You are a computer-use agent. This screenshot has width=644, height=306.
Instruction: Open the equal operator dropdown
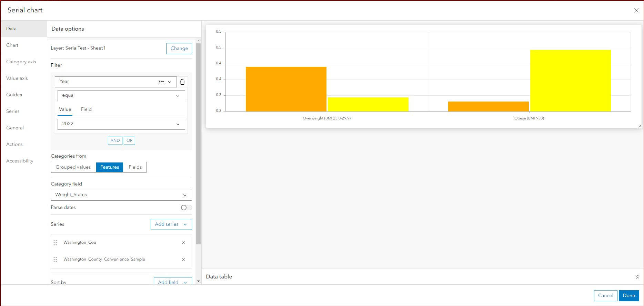pyautogui.click(x=121, y=96)
